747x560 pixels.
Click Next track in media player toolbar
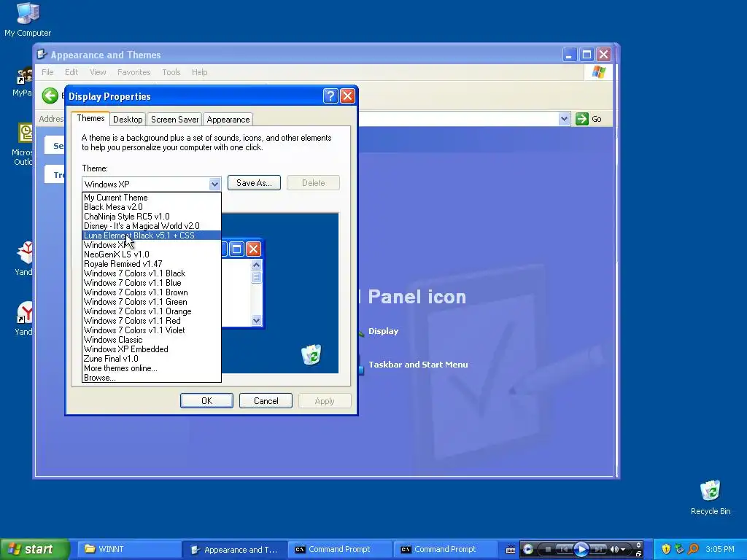(598, 550)
